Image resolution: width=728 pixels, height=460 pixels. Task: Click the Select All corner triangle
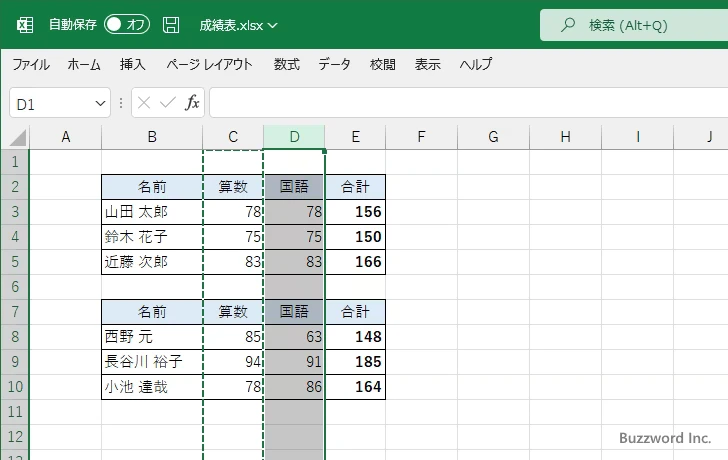click(x=18, y=138)
